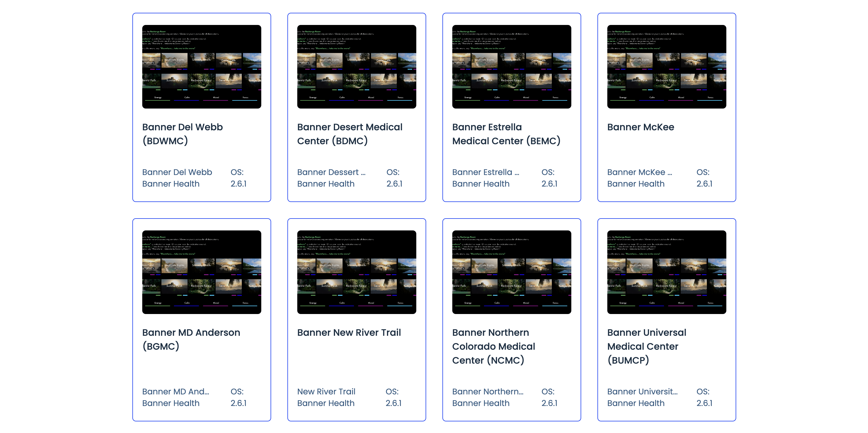Viewport: 868px width, 433px height.
Task: Open the 'Banner New River Trail' title
Action: [x=349, y=333]
